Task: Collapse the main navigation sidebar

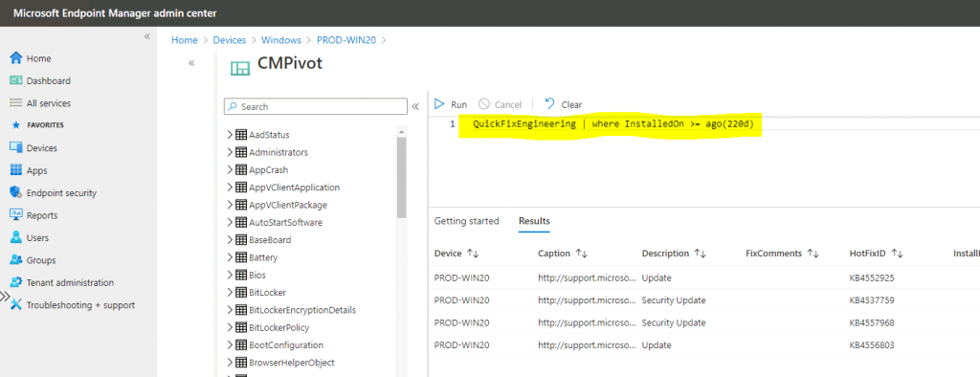Action: coord(146,36)
